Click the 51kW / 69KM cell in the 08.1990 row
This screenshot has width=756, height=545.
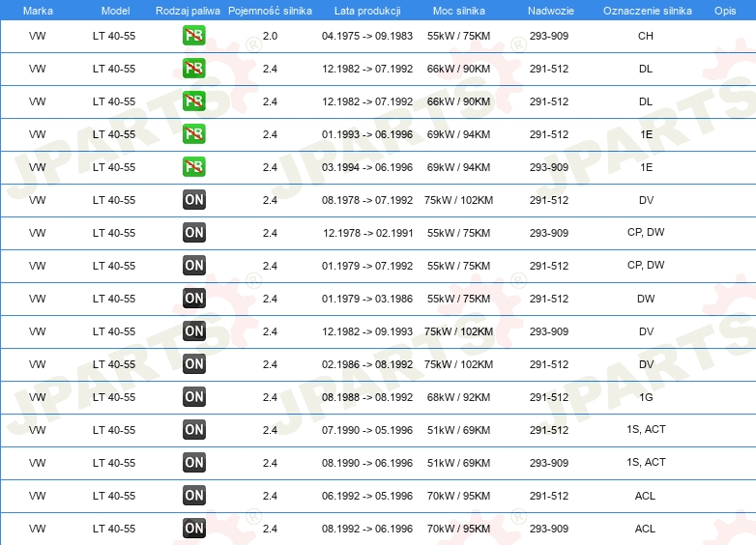point(458,463)
